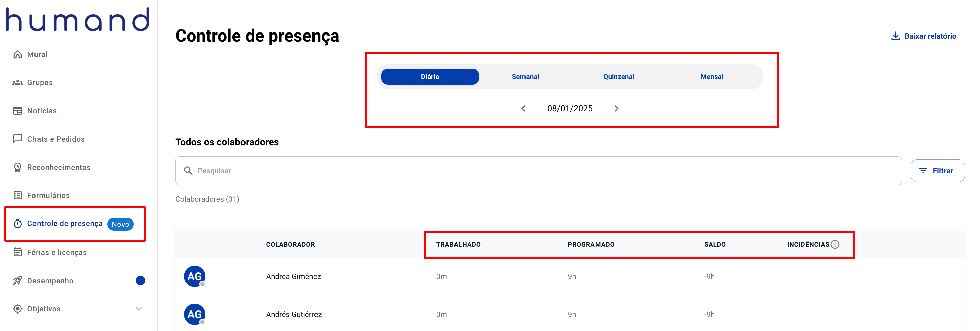
Task: Click Andrea Giménez's 0m worked value
Action: [x=441, y=277]
